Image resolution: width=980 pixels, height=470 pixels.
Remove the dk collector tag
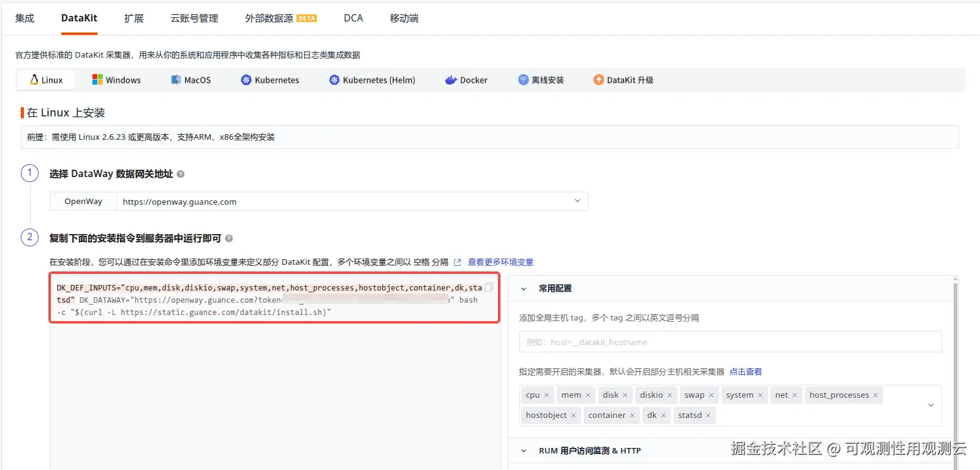pos(663,415)
